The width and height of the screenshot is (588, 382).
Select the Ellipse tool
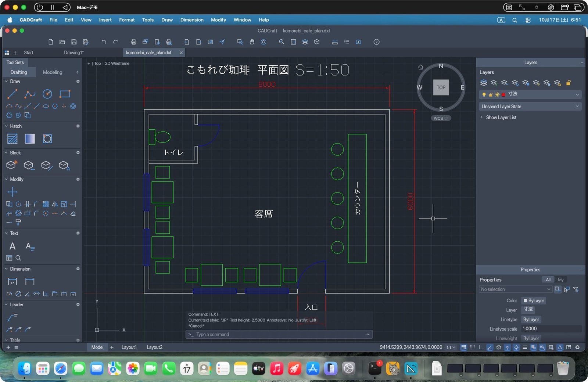pyautogui.click(x=46, y=106)
